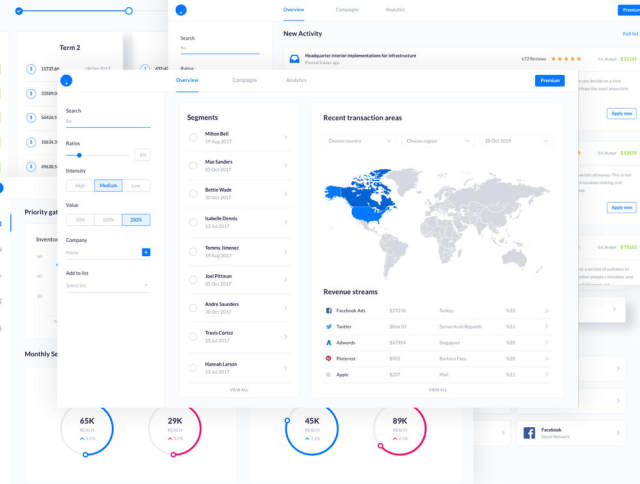Click the blue circle logo in front window
The image size is (640, 484).
click(66, 80)
